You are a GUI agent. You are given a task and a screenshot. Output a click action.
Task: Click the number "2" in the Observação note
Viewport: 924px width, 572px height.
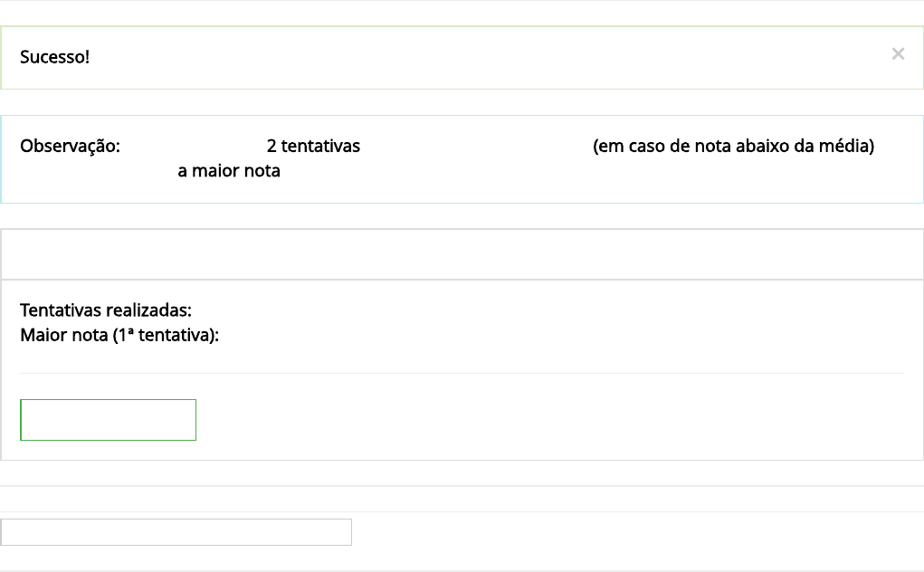click(271, 147)
